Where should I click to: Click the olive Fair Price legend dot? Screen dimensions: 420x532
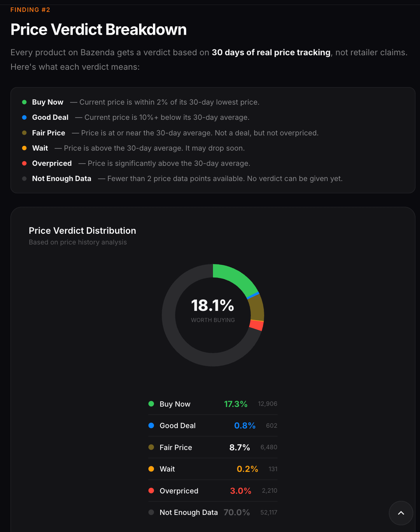151,447
